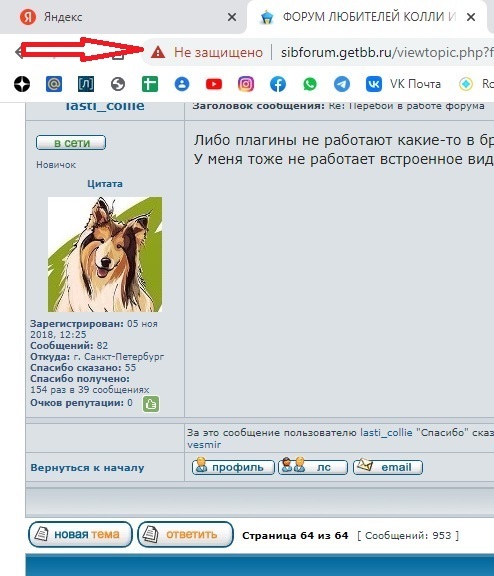The width and height of the screenshot is (494, 576).
Task: Close the ФОРУМ ЛЮБИТЕЛЕЙ КОЛЛИ tab
Action: pyautogui.click(x=471, y=17)
